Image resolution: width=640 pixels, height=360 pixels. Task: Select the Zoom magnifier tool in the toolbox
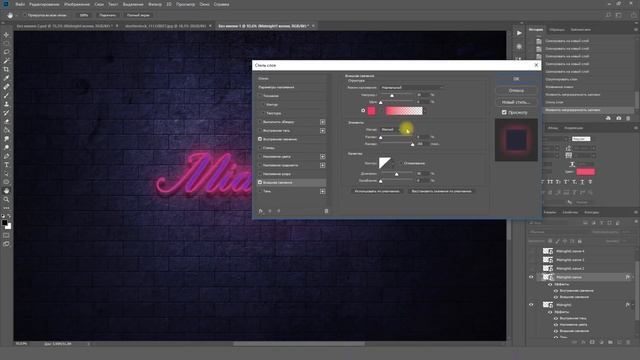pos(6,200)
